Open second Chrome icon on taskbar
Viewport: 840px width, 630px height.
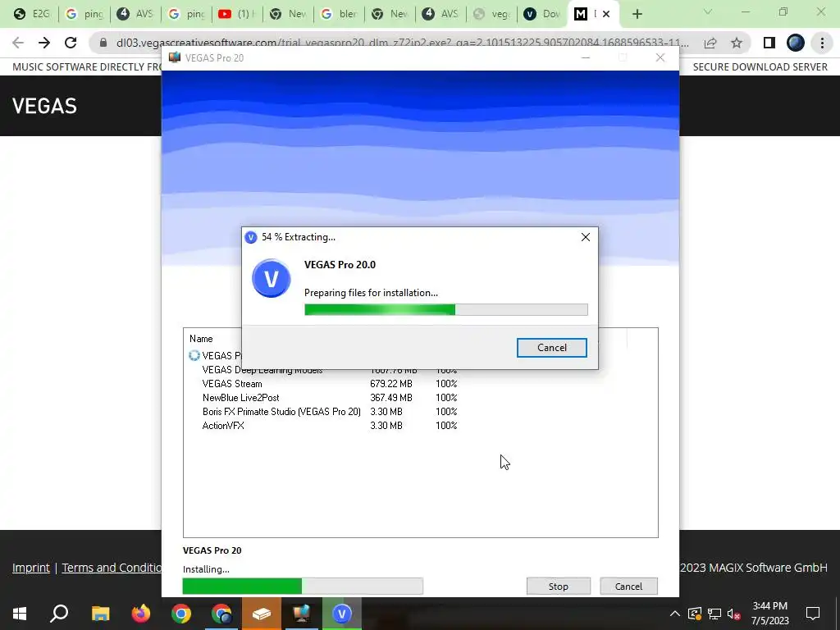click(x=221, y=614)
